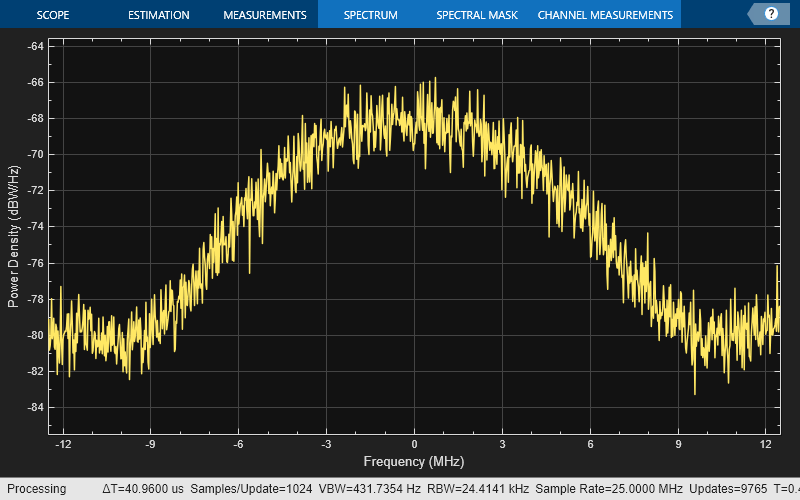Open the Estimation tab

[x=159, y=15]
